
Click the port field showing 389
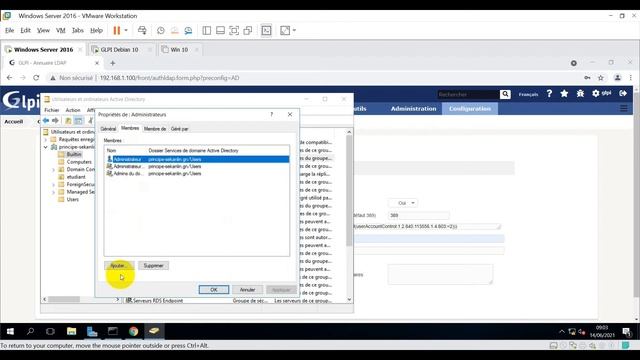418,215
